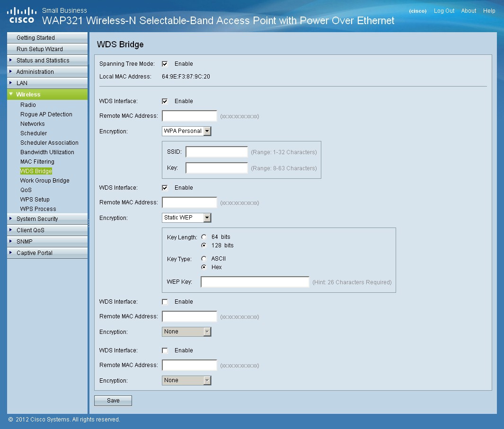Open the Help link in header
504x429 pixels.
tap(489, 11)
